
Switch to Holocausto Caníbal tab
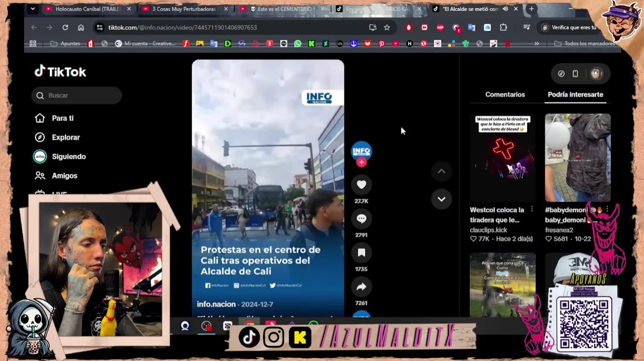coord(88,9)
